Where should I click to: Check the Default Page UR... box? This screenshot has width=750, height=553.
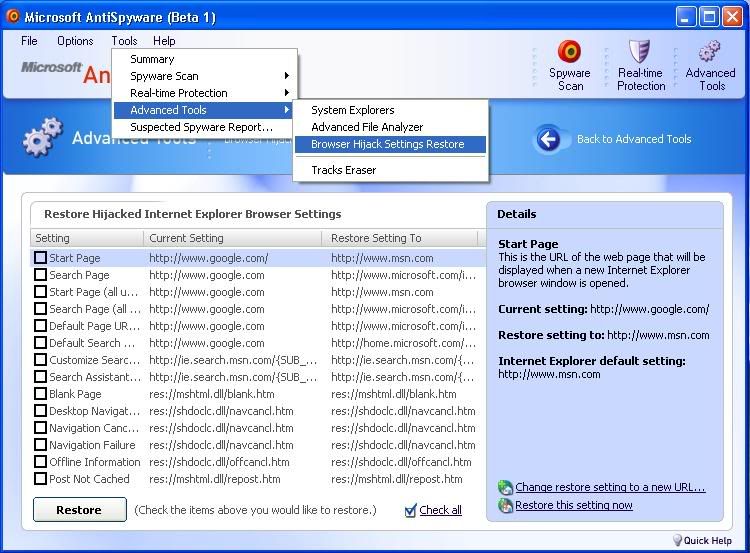[41, 326]
